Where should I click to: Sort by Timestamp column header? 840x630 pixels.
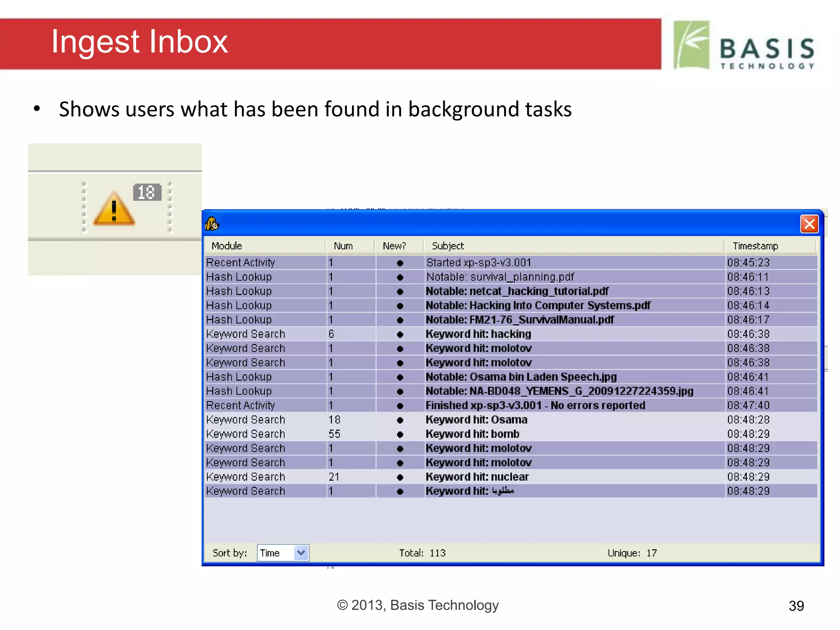coord(771,246)
